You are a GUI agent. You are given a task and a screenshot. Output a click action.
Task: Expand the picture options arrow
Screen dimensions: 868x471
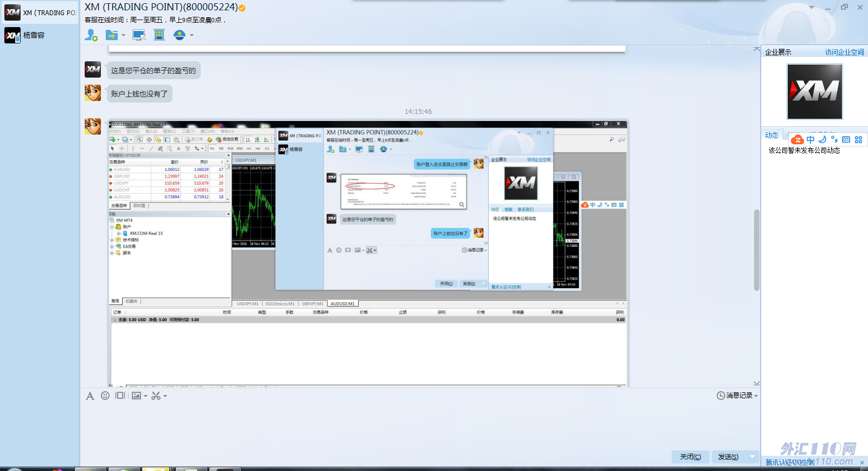coord(145,396)
